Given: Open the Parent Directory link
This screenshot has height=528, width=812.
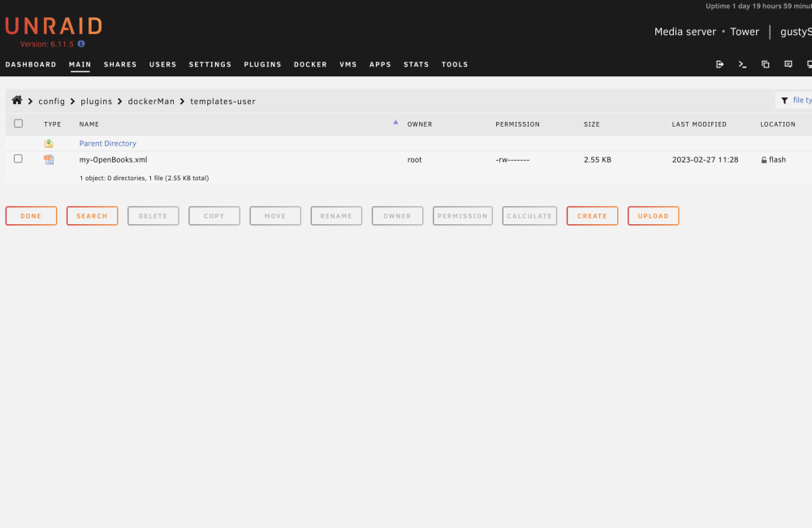Looking at the screenshot, I should [x=108, y=144].
